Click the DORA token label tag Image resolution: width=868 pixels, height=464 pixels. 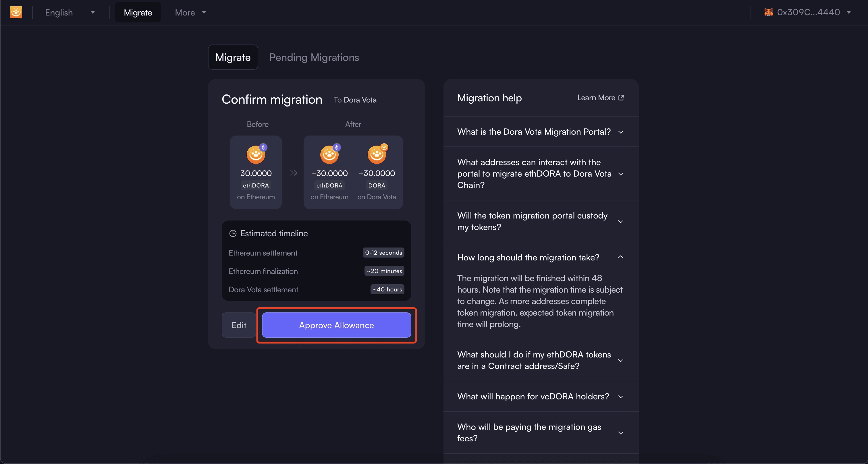377,185
